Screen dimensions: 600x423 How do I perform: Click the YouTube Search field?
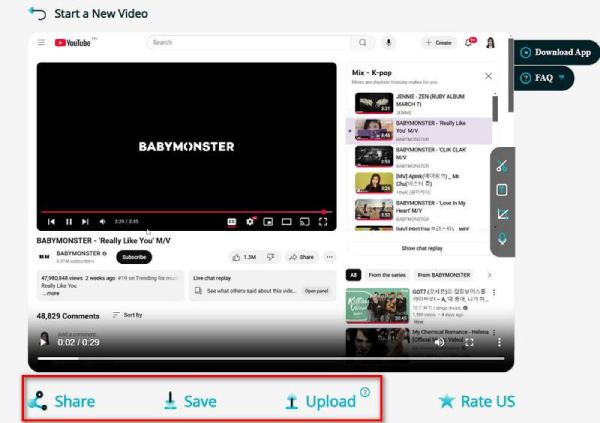pyautogui.click(x=249, y=42)
